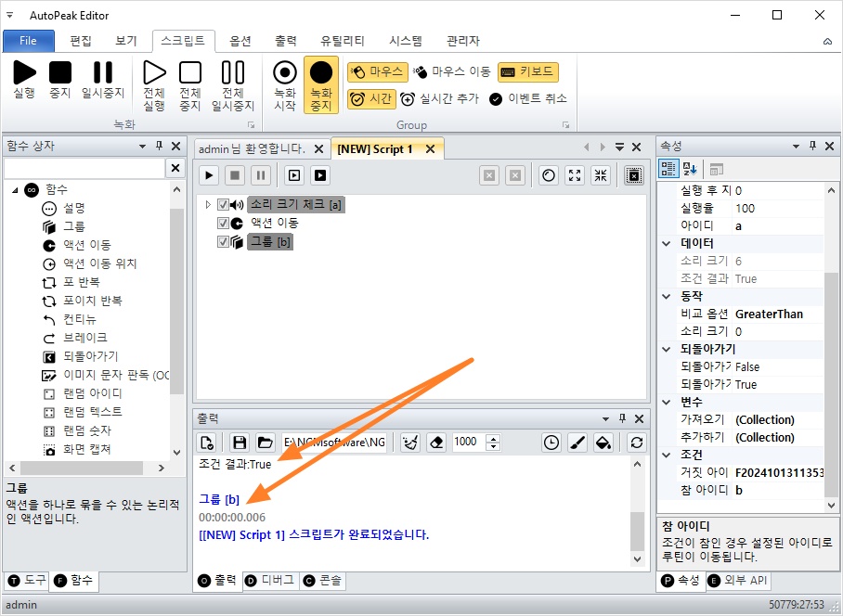Click the script toolbar circle refresh icon
843x616 pixels.
(x=549, y=175)
